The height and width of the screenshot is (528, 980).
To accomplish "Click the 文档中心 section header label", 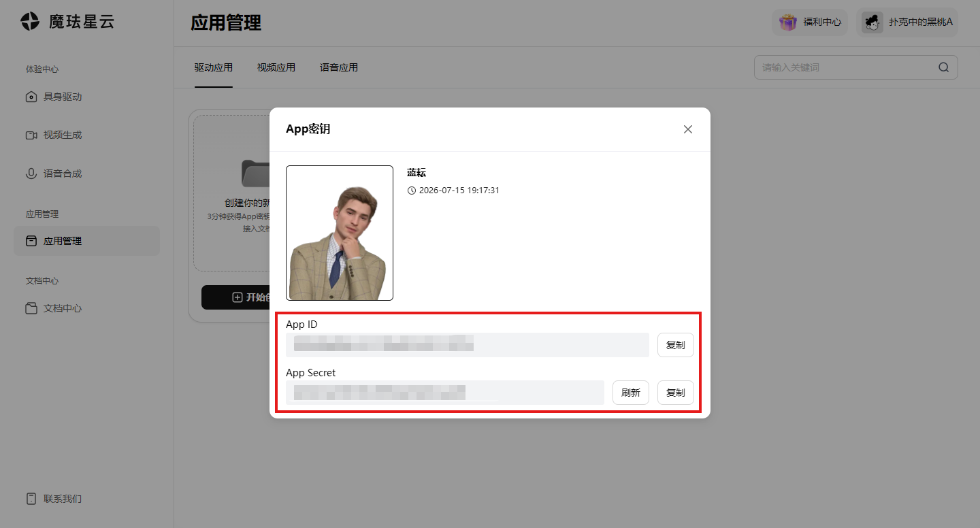I will (42, 281).
